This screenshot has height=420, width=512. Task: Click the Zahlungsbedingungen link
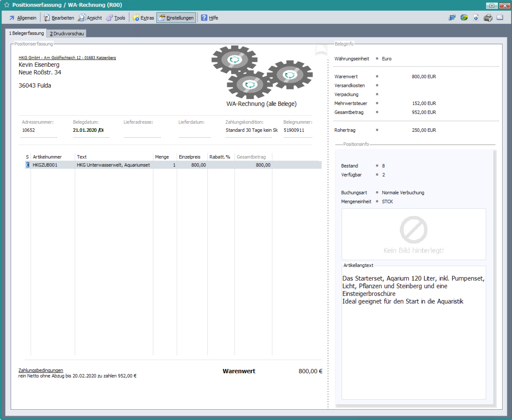41,370
